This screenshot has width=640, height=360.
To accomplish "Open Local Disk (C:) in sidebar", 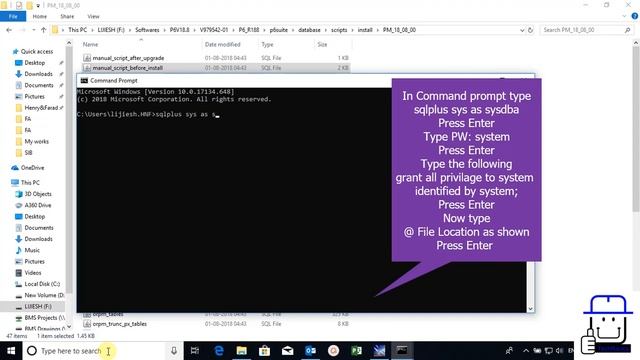I will point(42,284).
